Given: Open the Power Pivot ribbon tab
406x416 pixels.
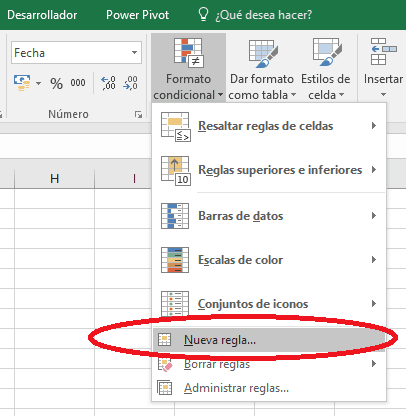Looking at the screenshot, I should tap(137, 15).
